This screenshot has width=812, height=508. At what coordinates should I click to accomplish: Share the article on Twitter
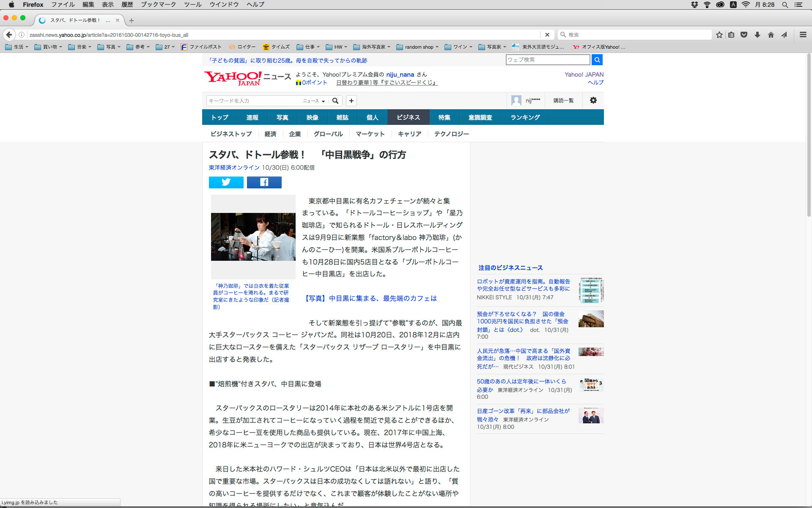point(226,182)
